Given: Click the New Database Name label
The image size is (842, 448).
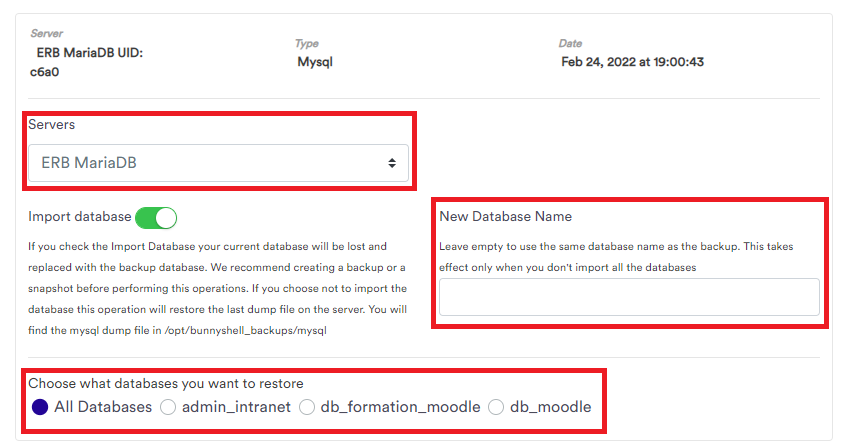Looking at the screenshot, I should click(505, 216).
